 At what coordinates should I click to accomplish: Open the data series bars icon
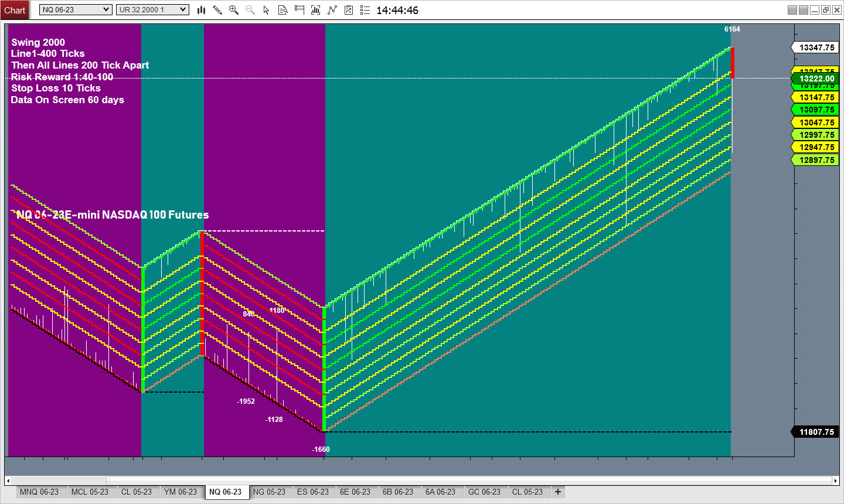click(315, 10)
